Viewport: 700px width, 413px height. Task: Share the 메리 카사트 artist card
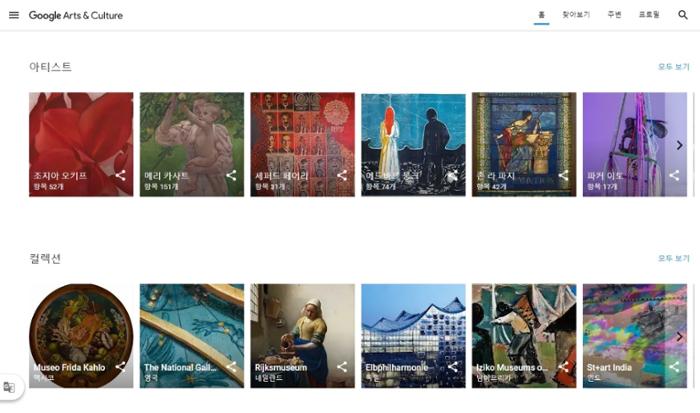click(x=231, y=176)
